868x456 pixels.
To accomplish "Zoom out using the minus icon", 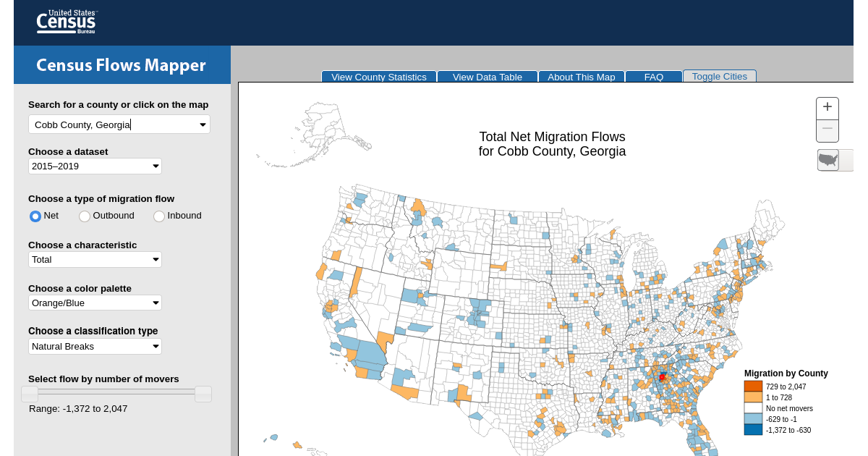I will pyautogui.click(x=827, y=130).
